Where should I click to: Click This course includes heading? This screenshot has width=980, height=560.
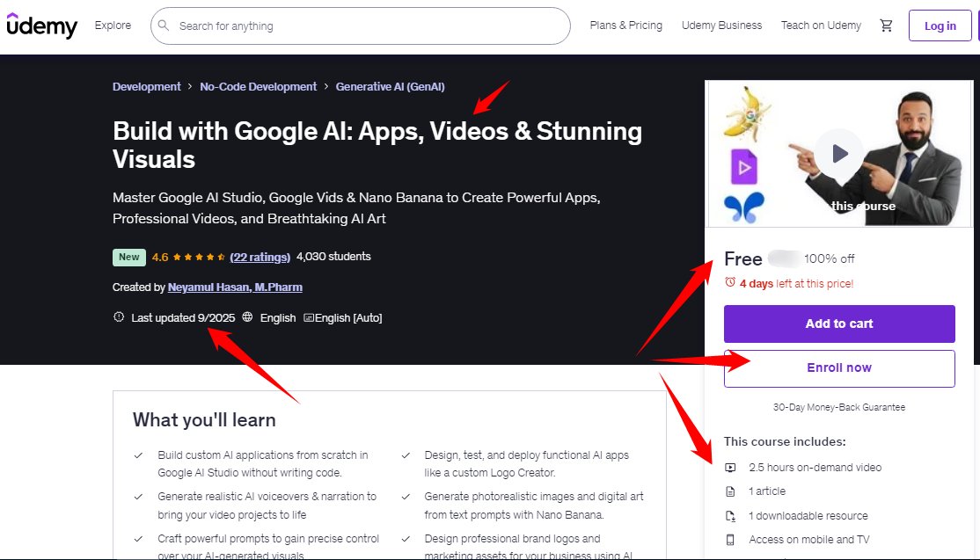(x=785, y=441)
